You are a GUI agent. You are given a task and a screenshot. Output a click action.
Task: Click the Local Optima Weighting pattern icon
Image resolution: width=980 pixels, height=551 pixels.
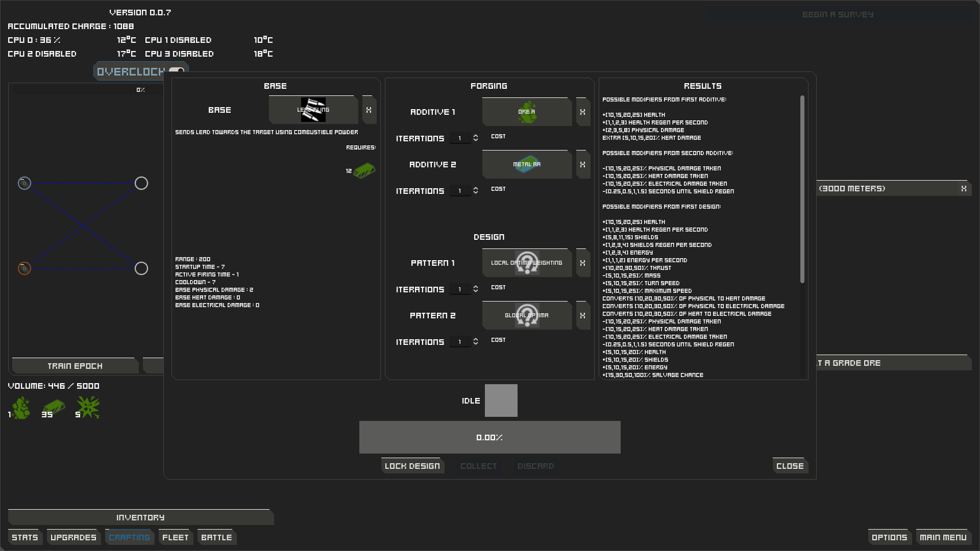pyautogui.click(x=527, y=263)
